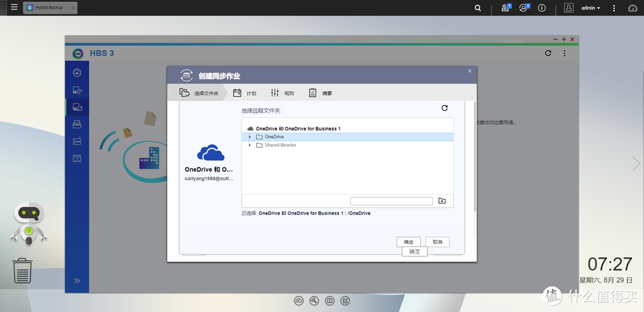Open the myQNAPcloud icon in bottom dock

click(299, 301)
